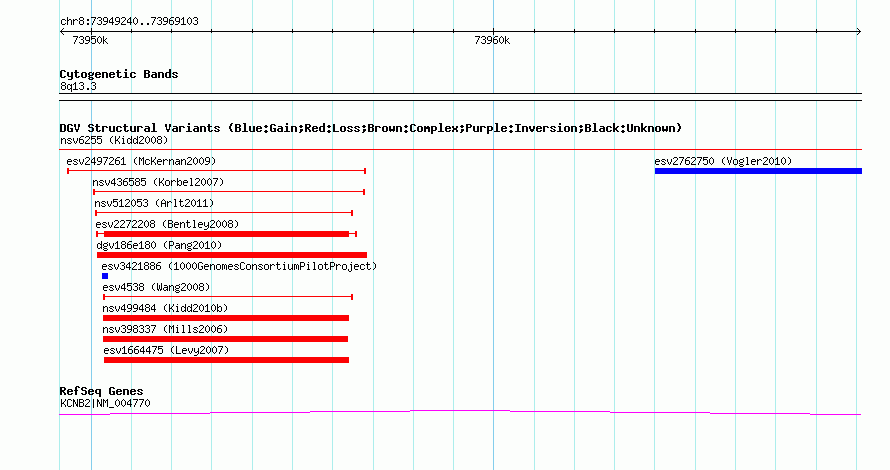The width and height of the screenshot is (890, 470).
Task: Click the esv4538 (Wang2008) label
Action: click(156, 287)
